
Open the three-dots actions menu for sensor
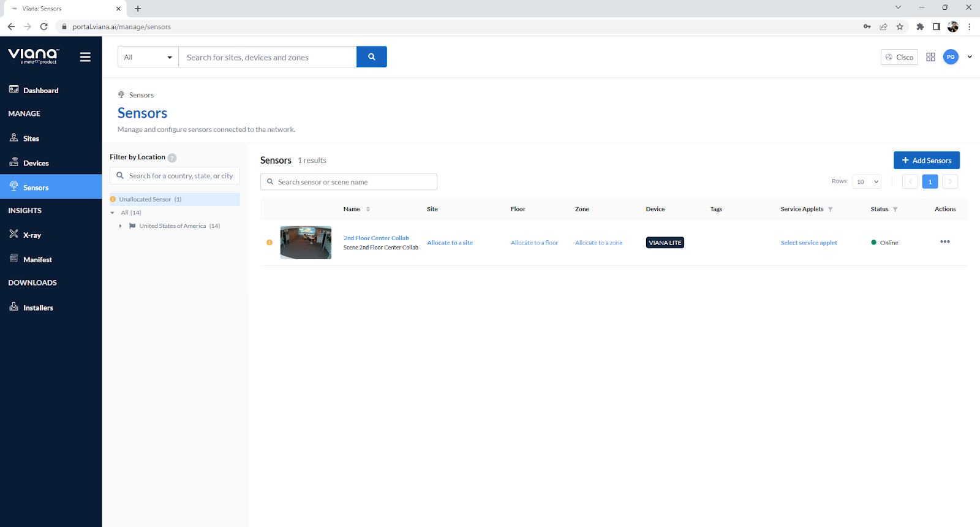[944, 242]
